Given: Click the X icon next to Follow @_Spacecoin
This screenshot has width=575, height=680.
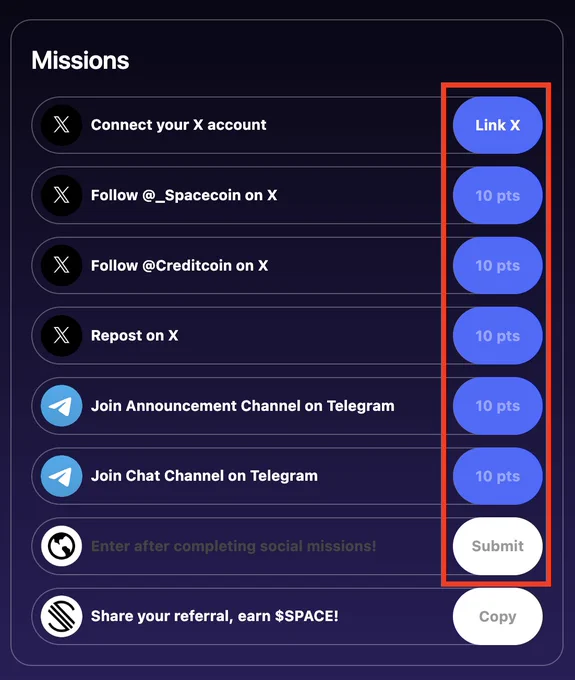Looking at the screenshot, I should point(62,195).
